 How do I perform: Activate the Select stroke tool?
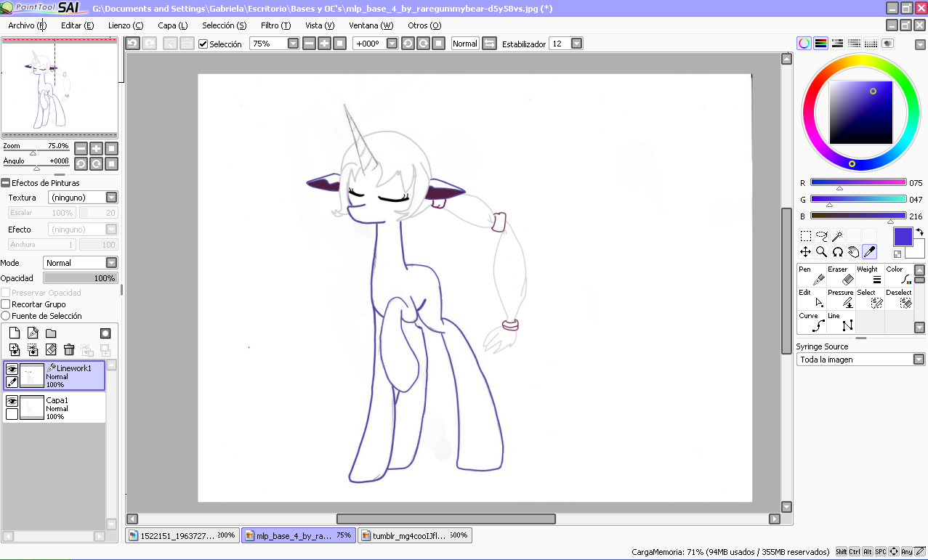point(869,299)
